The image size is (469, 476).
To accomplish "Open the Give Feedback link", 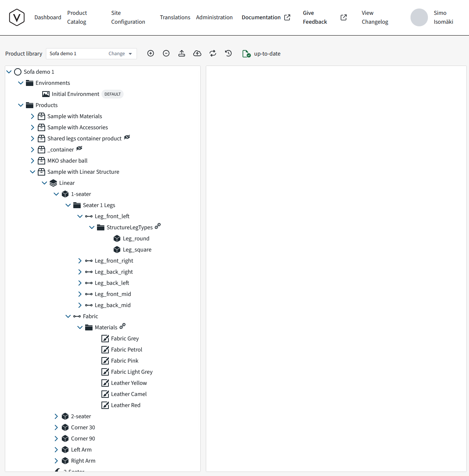I will (315, 17).
